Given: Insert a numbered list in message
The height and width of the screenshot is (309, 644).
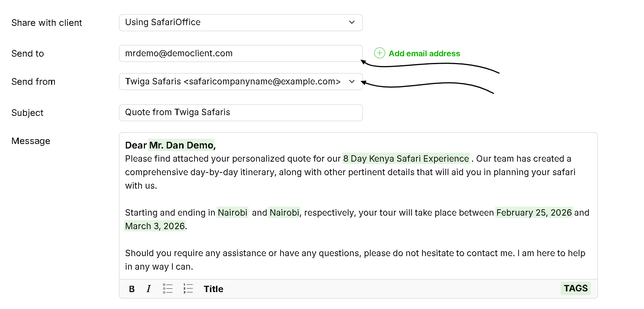Looking at the screenshot, I should point(188,288).
